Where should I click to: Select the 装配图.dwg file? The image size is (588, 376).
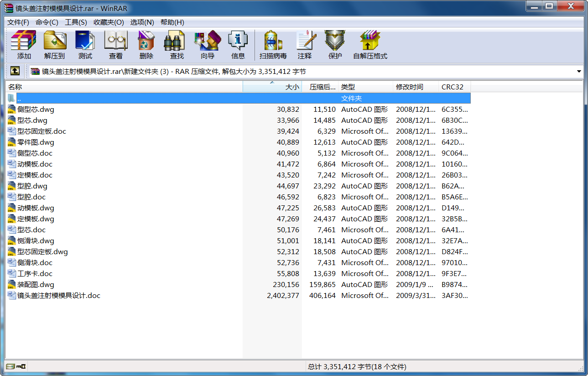[36, 285]
